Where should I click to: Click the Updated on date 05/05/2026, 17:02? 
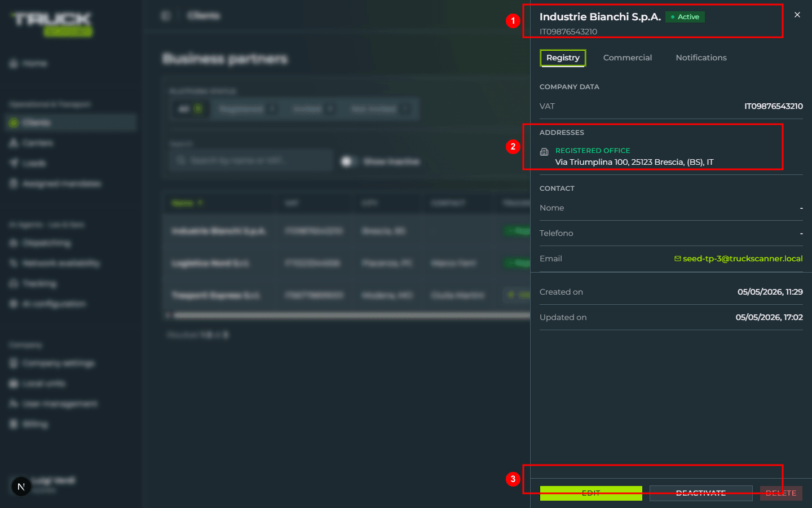click(769, 317)
